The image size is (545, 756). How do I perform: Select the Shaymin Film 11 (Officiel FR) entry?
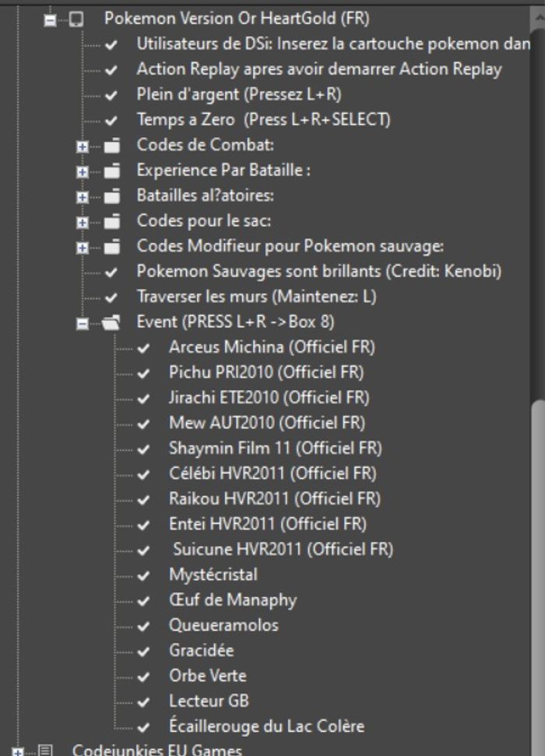(275, 448)
